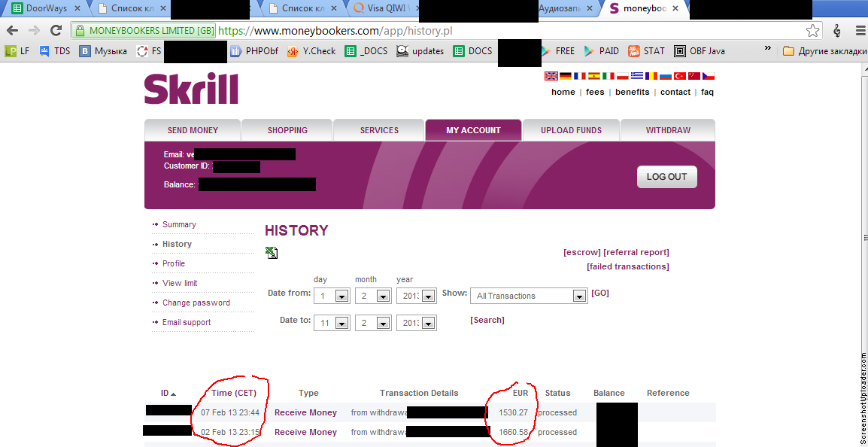Go back with the browser back arrow
This screenshot has width=868, height=447.
tap(12, 31)
